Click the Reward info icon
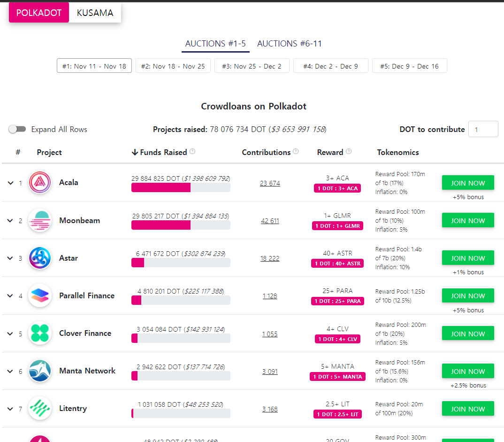Viewport: 504px width, 442px height. pos(349,152)
